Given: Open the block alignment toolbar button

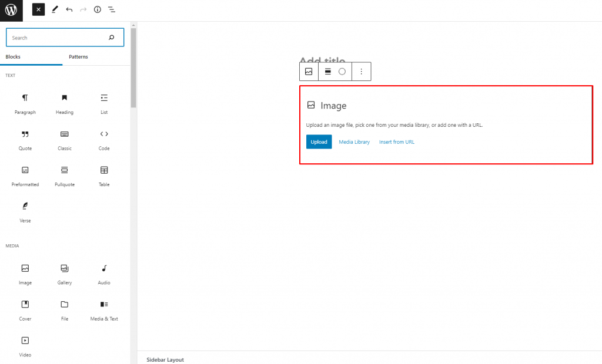Looking at the screenshot, I should pyautogui.click(x=328, y=72).
